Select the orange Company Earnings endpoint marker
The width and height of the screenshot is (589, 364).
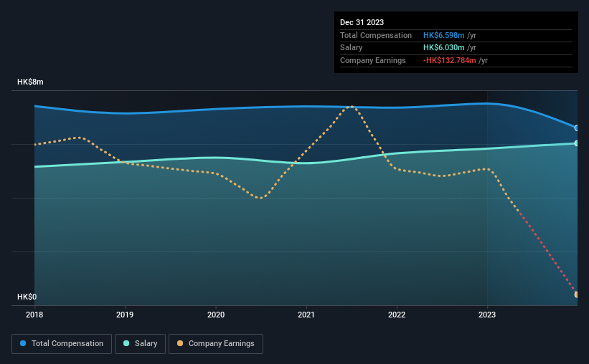[577, 294]
